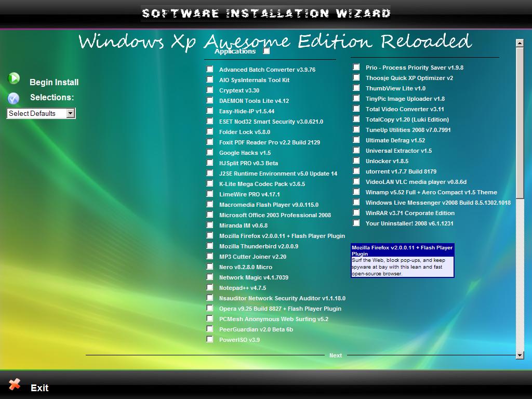The height and width of the screenshot is (399, 532).
Task: Tick LimeWire PRO v4.17.1 checkbox
Action: 210,194
